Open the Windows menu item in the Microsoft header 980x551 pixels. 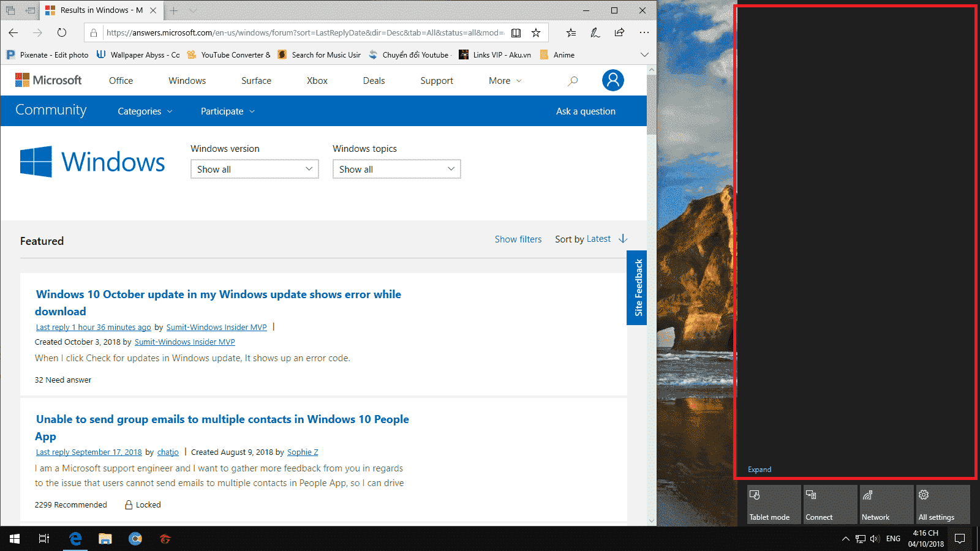coord(187,81)
